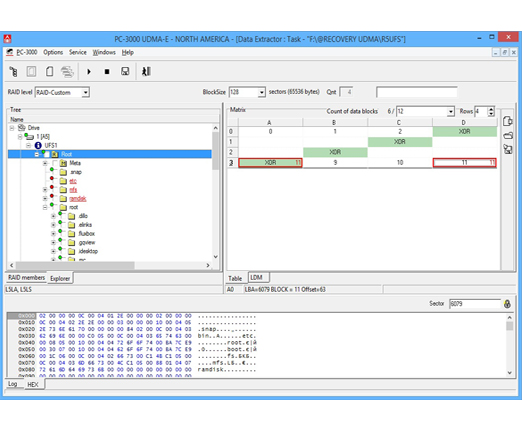Tick the checkbox beside the ramdisk folder
This screenshot has width=522, height=435.
(55, 199)
